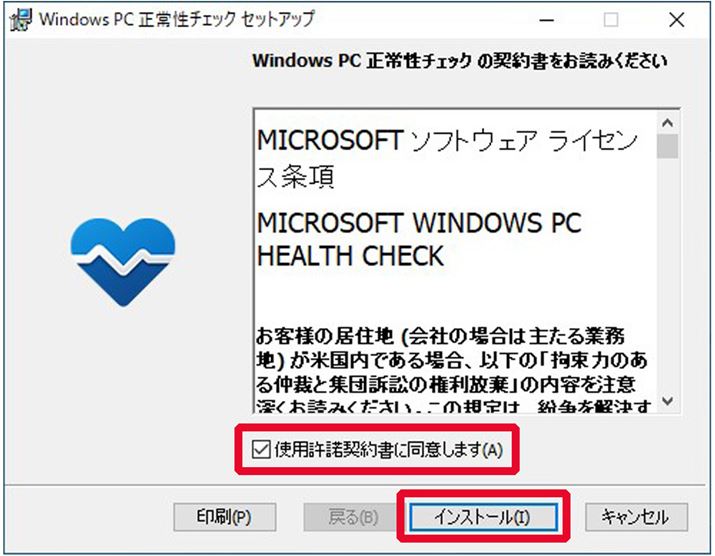Click the インストール(I) button
This screenshot has height=556, width=715.
tap(483, 517)
